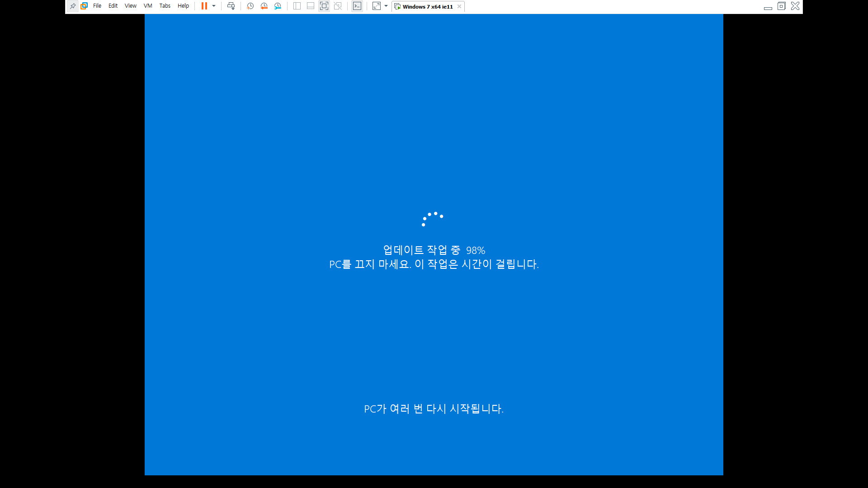Toggle full screen mode
The height and width of the screenshot is (488, 868).
point(324,6)
